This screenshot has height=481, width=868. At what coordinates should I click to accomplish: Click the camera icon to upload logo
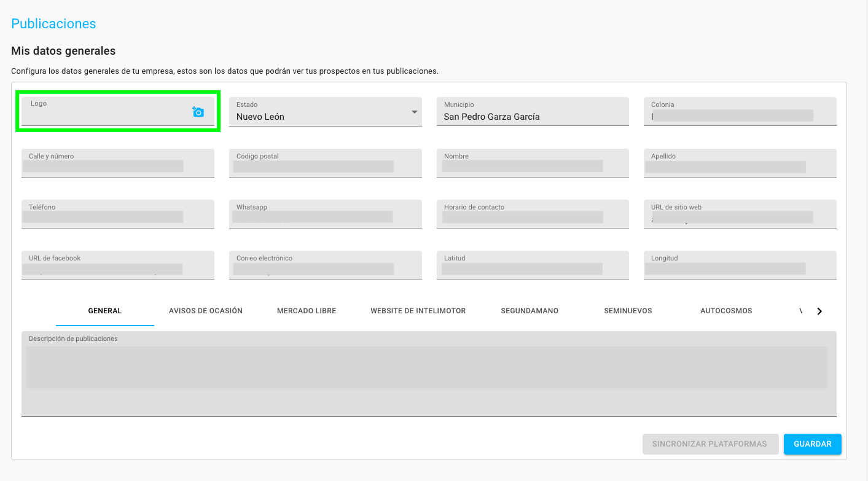pos(198,112)
